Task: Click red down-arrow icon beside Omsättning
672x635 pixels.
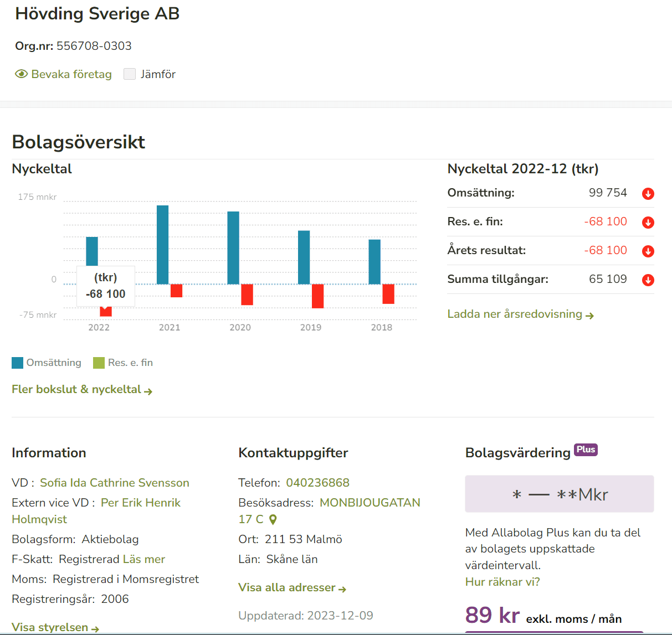Action: point(648,194)
